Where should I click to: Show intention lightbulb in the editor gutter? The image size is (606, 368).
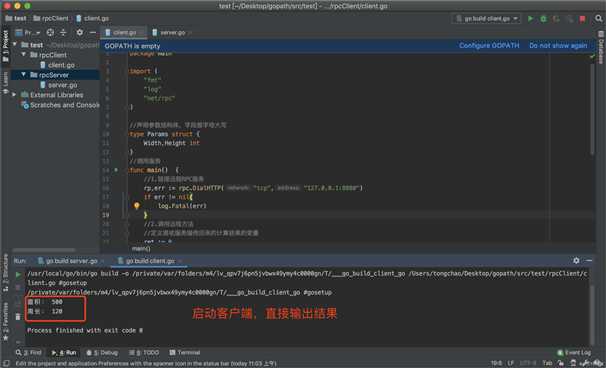(136, 206)
